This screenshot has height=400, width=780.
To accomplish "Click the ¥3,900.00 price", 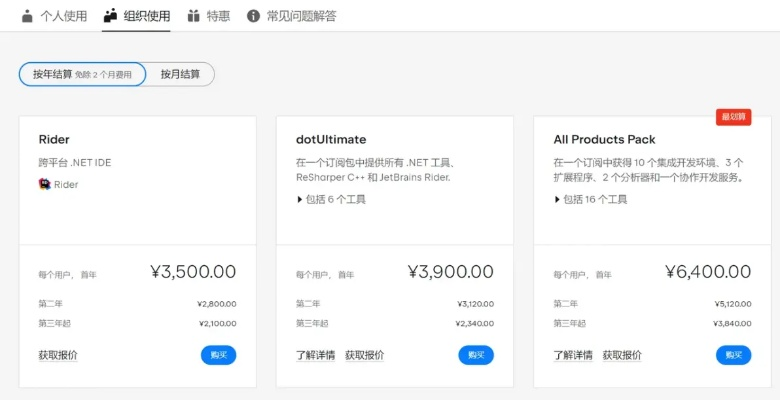I will pyautogui.click(x=451, y=272).
